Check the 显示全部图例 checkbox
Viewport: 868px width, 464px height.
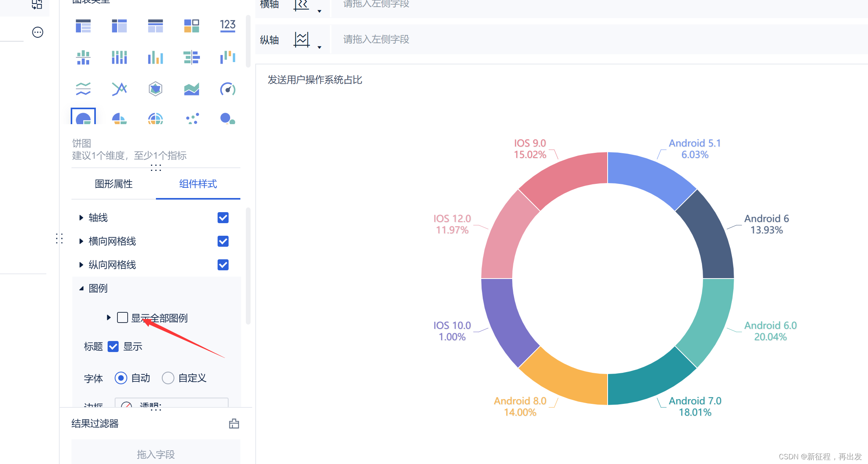pyautogui.click(x=123, y=317)
